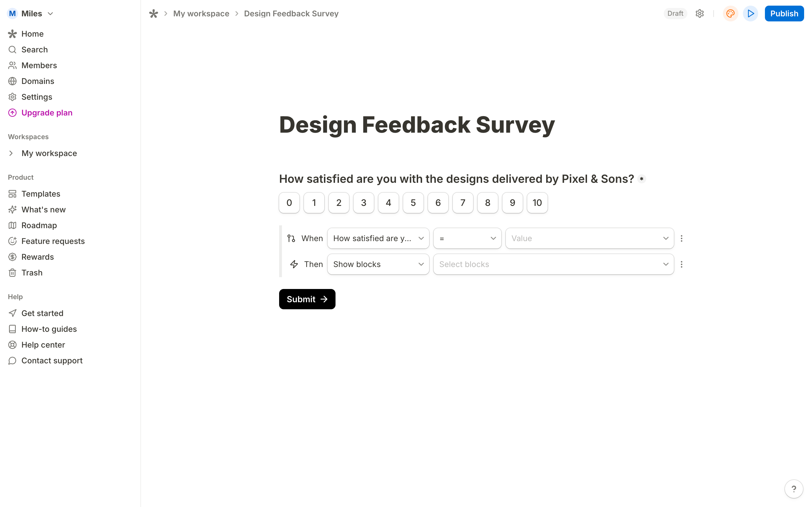812x507 pixels.
Task: Preview the form with play icon
Action: coord(751,14)
